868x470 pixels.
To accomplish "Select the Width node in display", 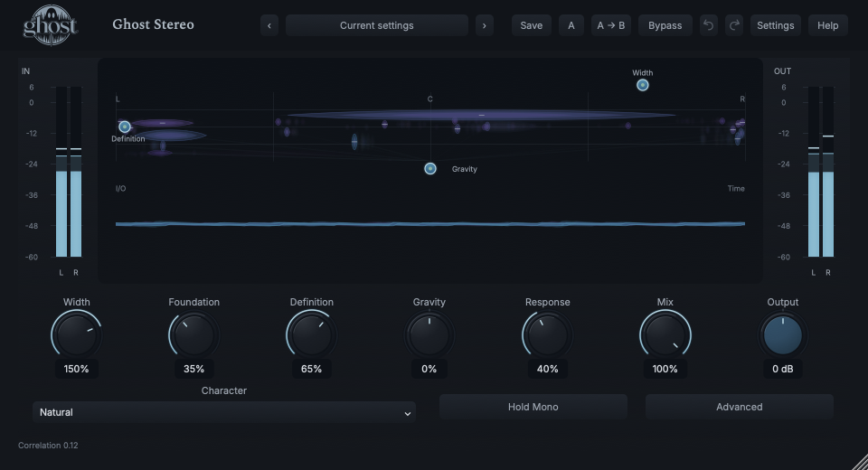I will (642, 85).
